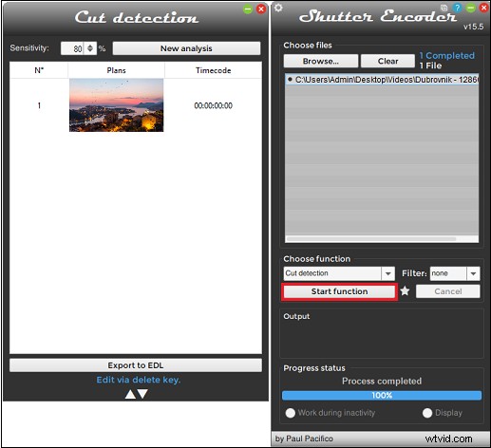Screen dimensions: 491x448
Task: Click the Start function button
Action: point(339,291)
